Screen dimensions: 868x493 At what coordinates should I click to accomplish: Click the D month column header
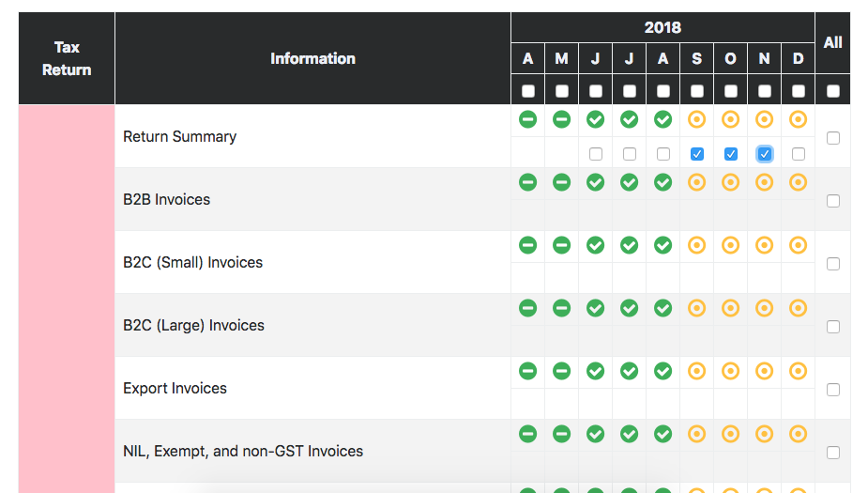(x=798, y=59)
